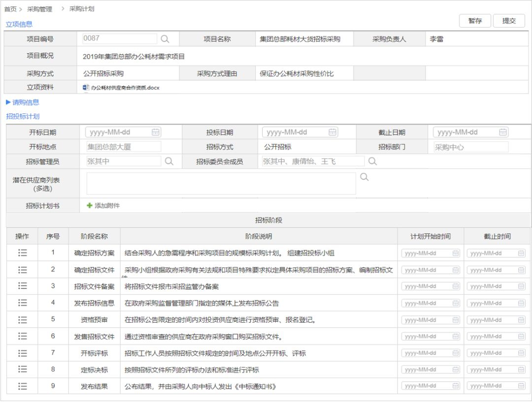The image size is (532, 402).
Task: Click the 潜在供应商列表 multi-select box
Action: [221, 184]
